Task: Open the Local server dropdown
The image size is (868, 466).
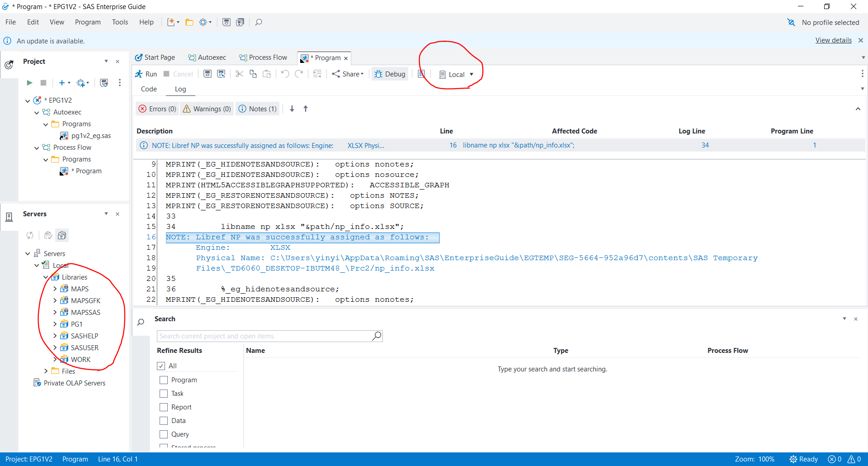Action: click(x=472, y=74)
